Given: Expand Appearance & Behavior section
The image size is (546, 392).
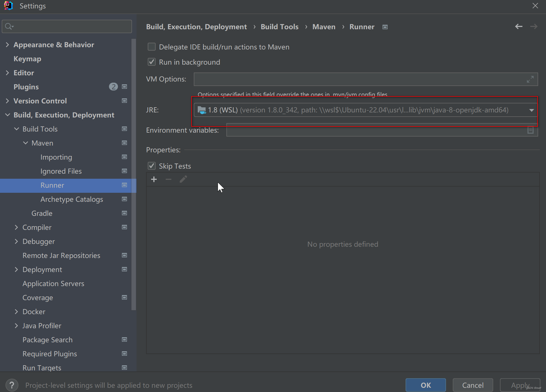Looking at the screenshot, I should 8,45.
